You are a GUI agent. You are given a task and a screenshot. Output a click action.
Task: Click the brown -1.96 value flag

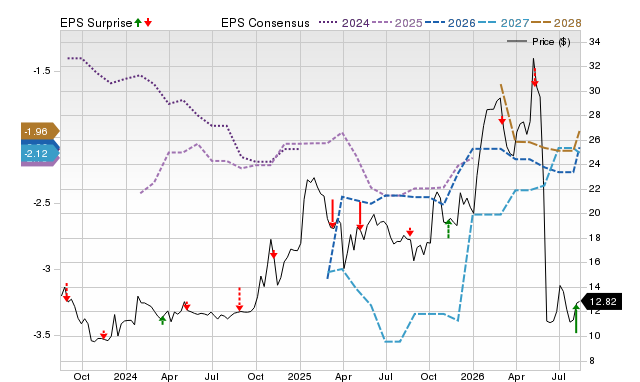[x=40, y=131]
